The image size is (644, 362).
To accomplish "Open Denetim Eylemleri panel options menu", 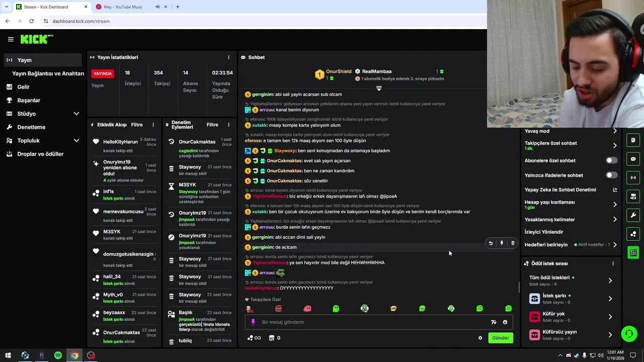I will pyautogui.click(x=228, y=125).
